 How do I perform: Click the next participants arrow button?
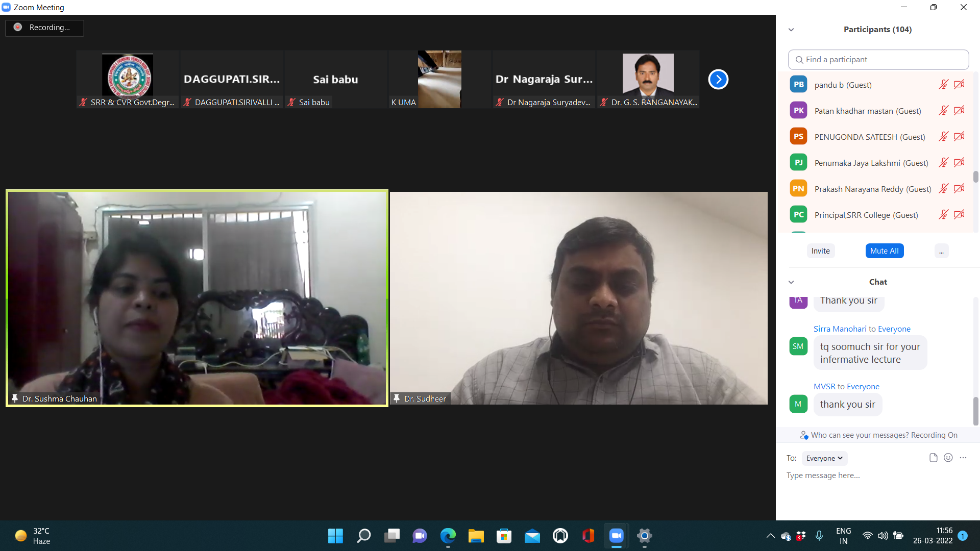[x=718, y=79]
